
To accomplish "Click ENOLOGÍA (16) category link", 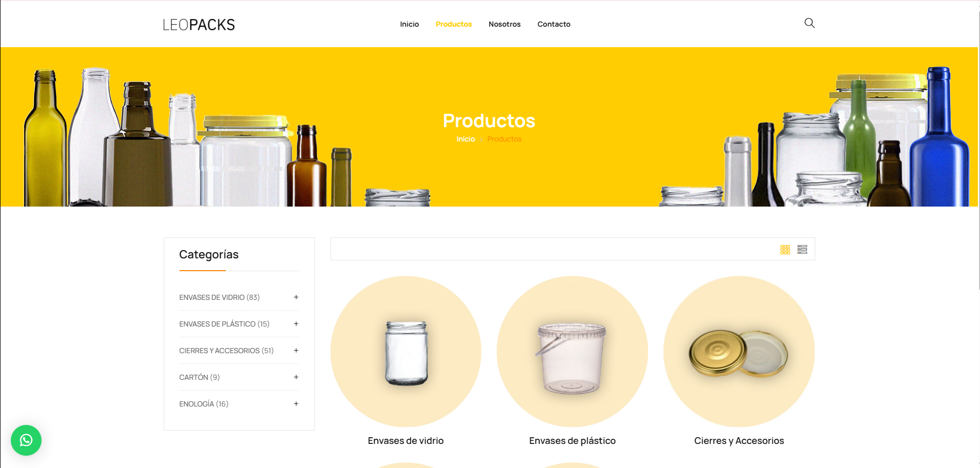I will tap(204, 404).
